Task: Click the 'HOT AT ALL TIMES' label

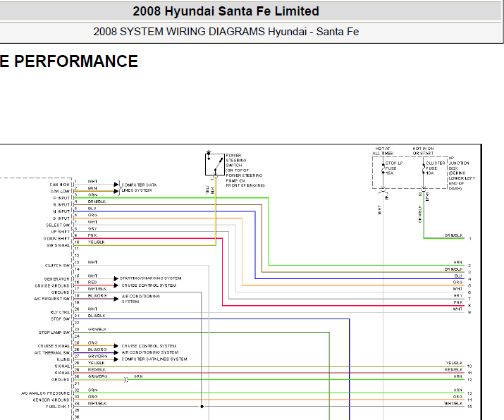Action: (383, 151)
